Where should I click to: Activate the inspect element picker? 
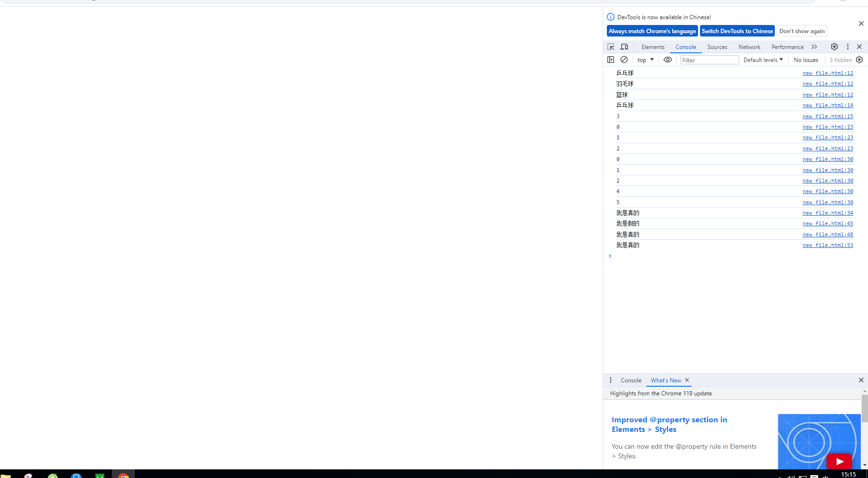[611, 47]
